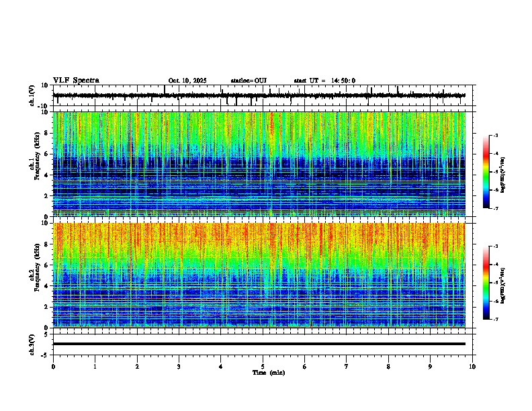Click the "-7" label on ch.1 color scale
The image size is (532, 411).
click(496, 208)
